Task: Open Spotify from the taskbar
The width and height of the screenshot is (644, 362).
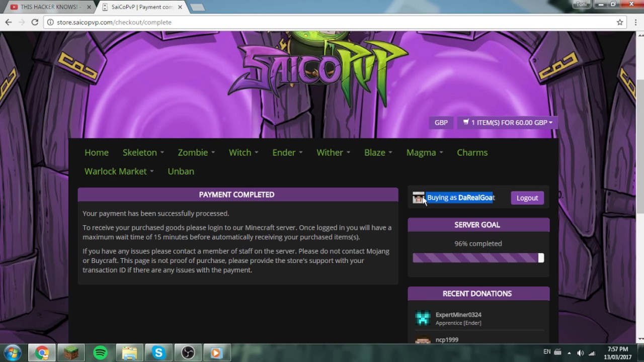Action: [x=100, y=353]
